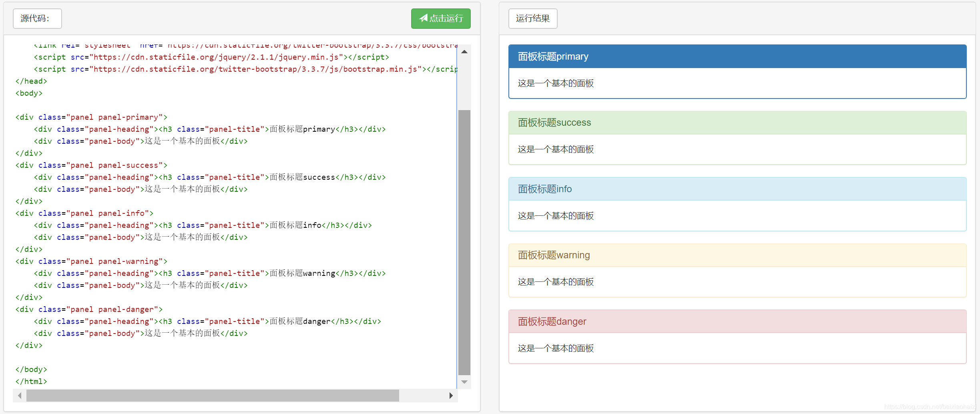Image resolution: width=980 pixels, height=414 pixels.
Task: Click the code line with panel panel-warning
Action: [x=91, y=261]
